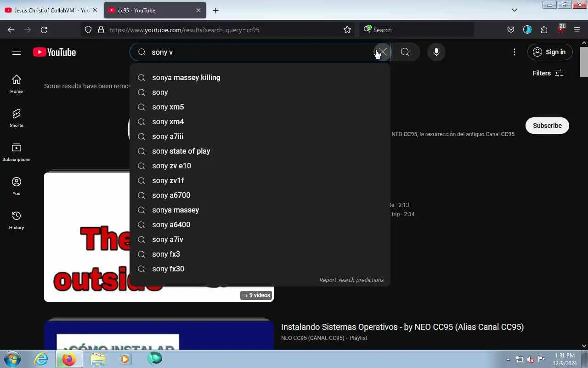Launch Internet Explorer from the taskbar

click(x=41, y=359)
